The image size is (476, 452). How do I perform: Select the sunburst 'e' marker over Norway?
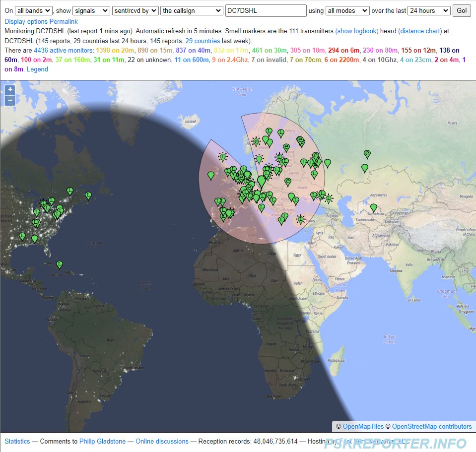256,141
